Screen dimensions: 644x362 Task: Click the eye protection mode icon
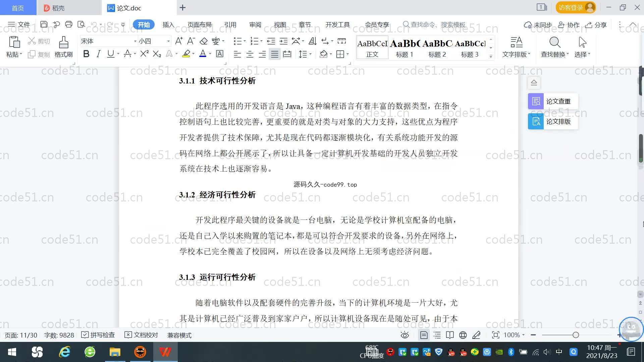[x=405, y=335]
